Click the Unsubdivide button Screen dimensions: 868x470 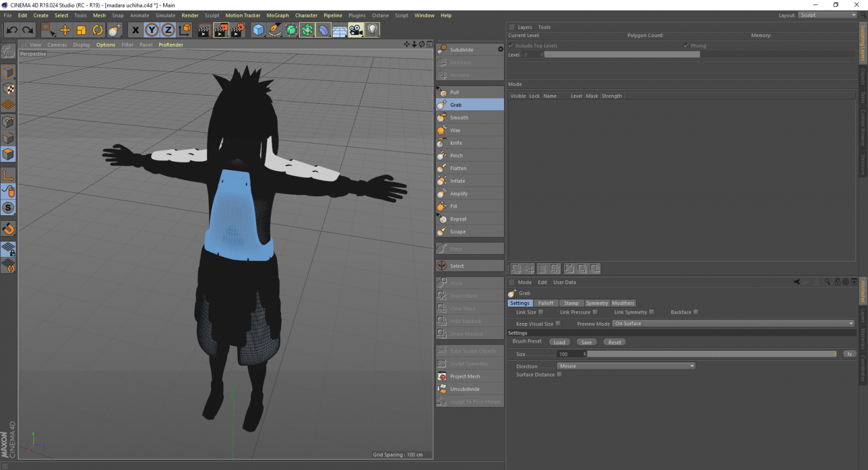470,390
